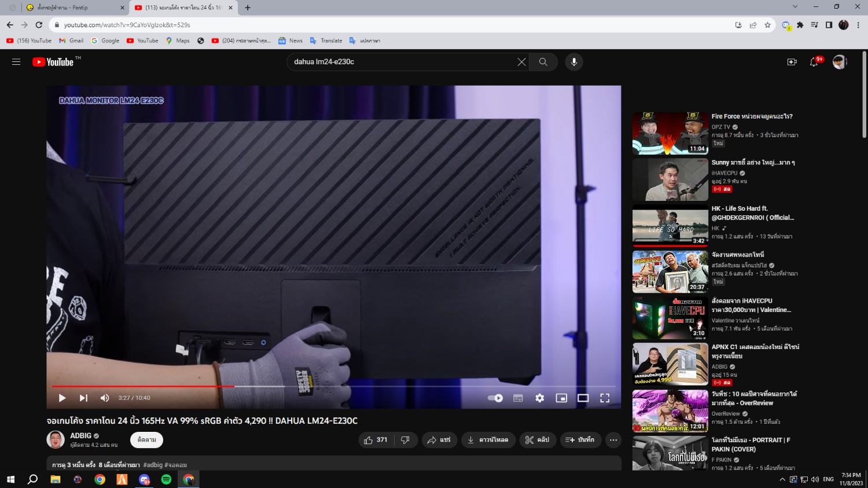Image resolution: width=868 pixels, height=488 pixels.
Task: Open the APNX C1 live video title
Action: click(755, 351)
